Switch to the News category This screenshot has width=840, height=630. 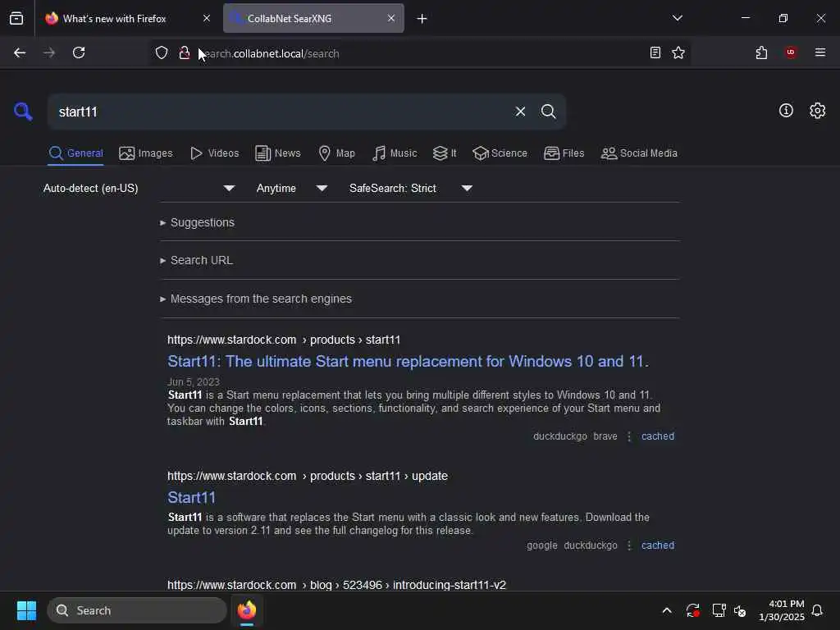[x=278, y=153]
